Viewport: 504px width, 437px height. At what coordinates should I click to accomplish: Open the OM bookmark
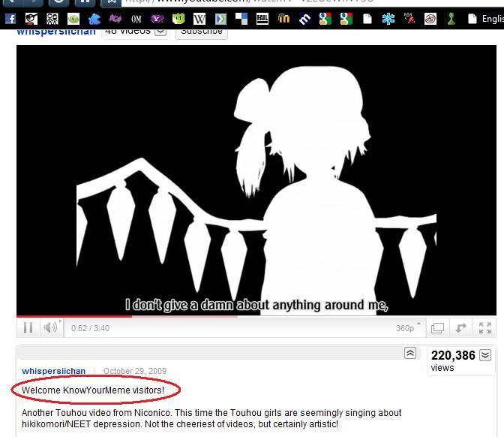(x=136, y=19)
